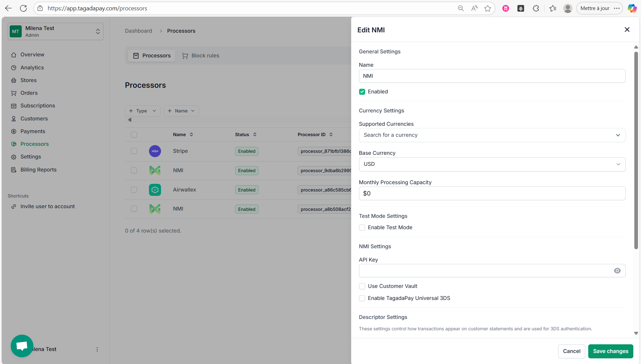Toggle API Key visibility eye icon

[x=617, y=271]
